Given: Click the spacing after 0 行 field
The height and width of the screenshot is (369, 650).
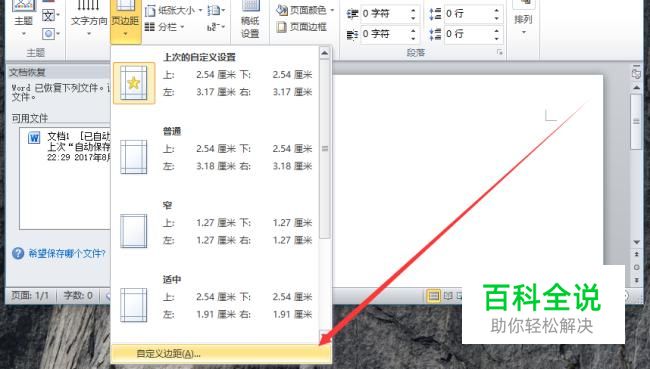Looking at the screenshot, I should tap(468, 34).
